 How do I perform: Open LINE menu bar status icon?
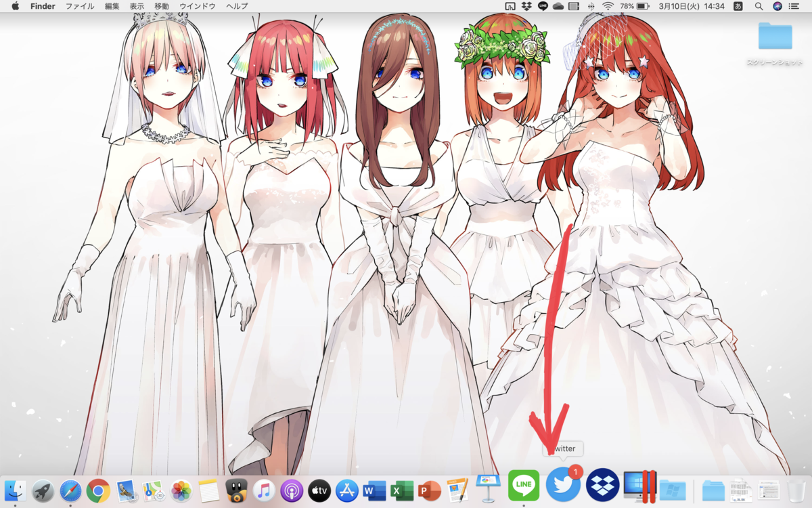point(543,6)
